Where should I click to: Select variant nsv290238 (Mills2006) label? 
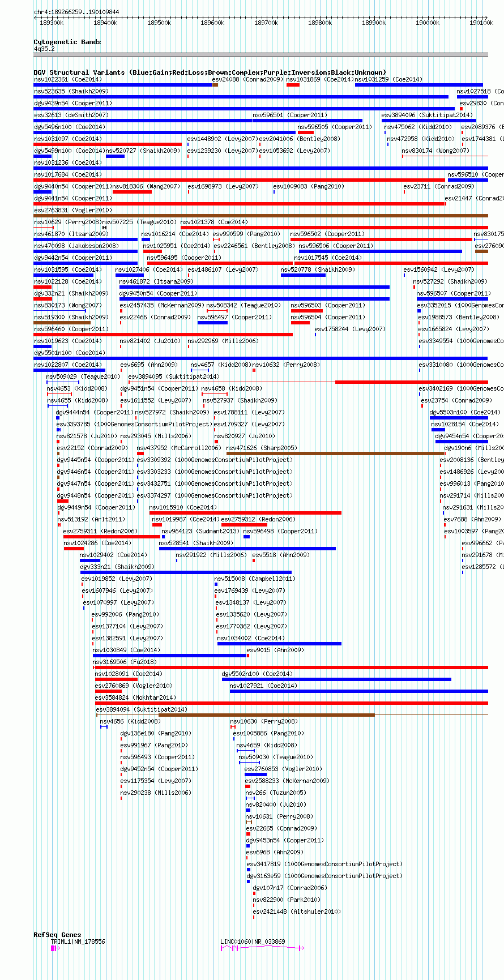pyautogui.click(x=156, y=793)
